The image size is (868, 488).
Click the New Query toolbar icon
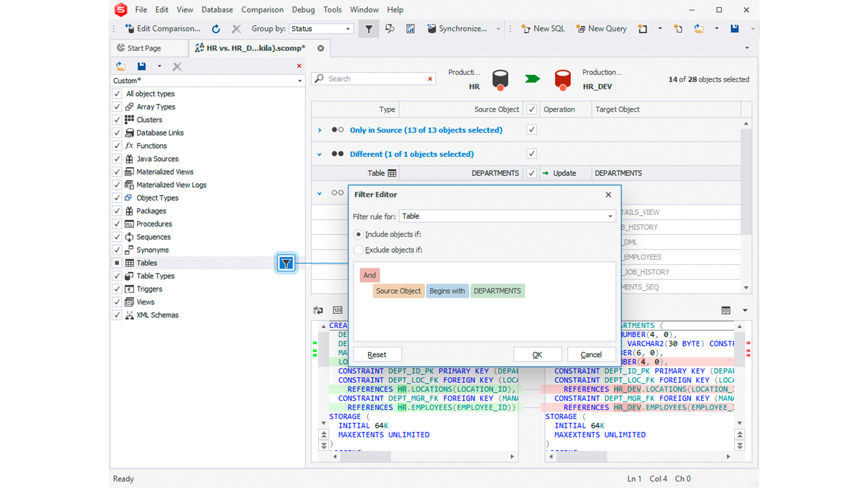601,28
